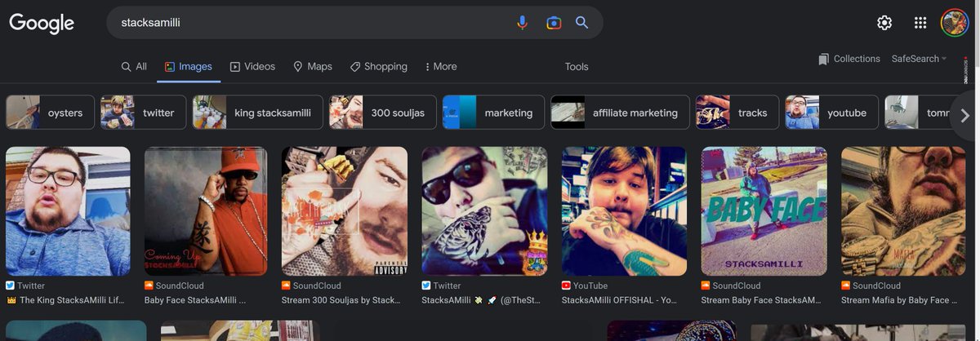This screenshot has width=980, height=341.
Task: Switch to the All tab
Action: pyautogui.click(x=134, y=67)
